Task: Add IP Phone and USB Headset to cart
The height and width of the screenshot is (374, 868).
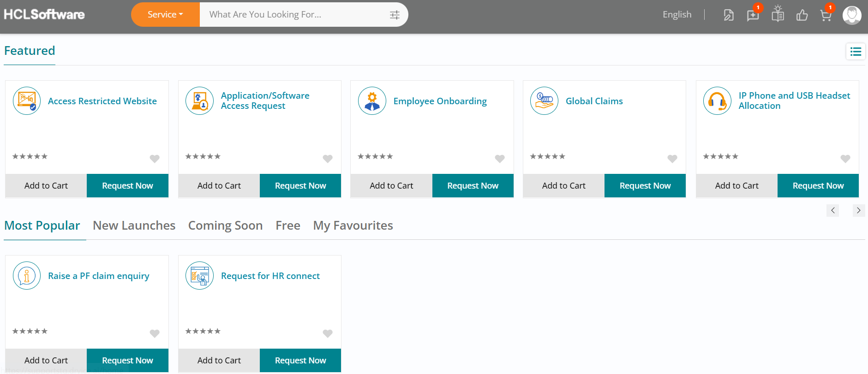Action: 736,186
